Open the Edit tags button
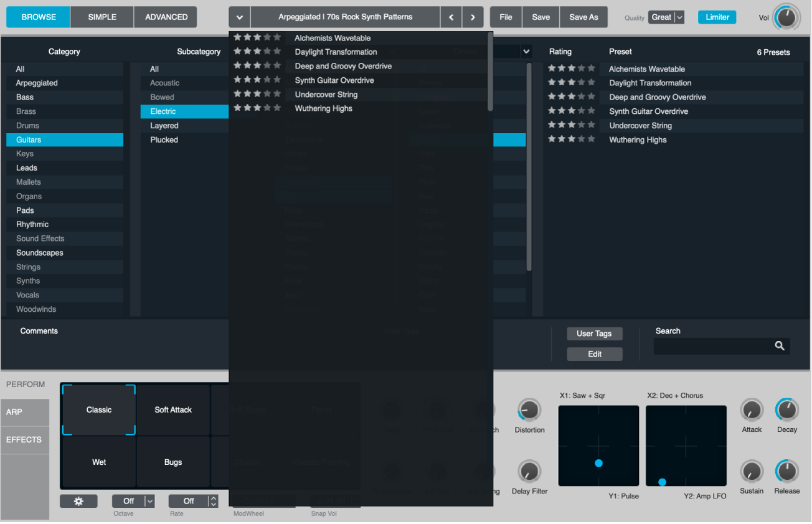This screenshot has width=812, height=524. 594,353
